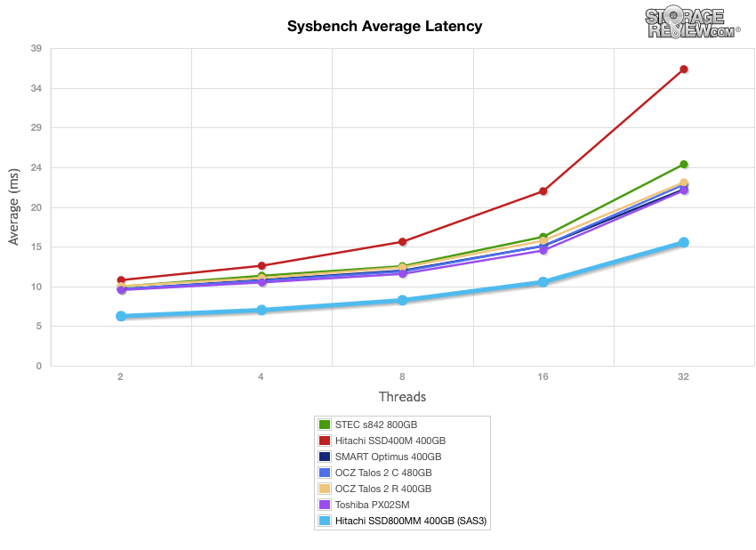
Task: Click the y-axis label "5"
Action: tap(39, 326)
